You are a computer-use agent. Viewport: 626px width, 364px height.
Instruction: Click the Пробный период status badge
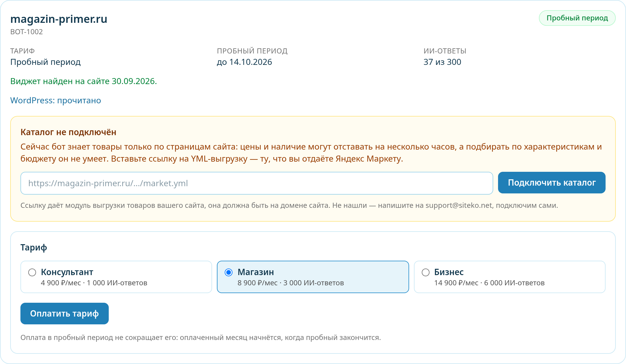pos(577,18)
